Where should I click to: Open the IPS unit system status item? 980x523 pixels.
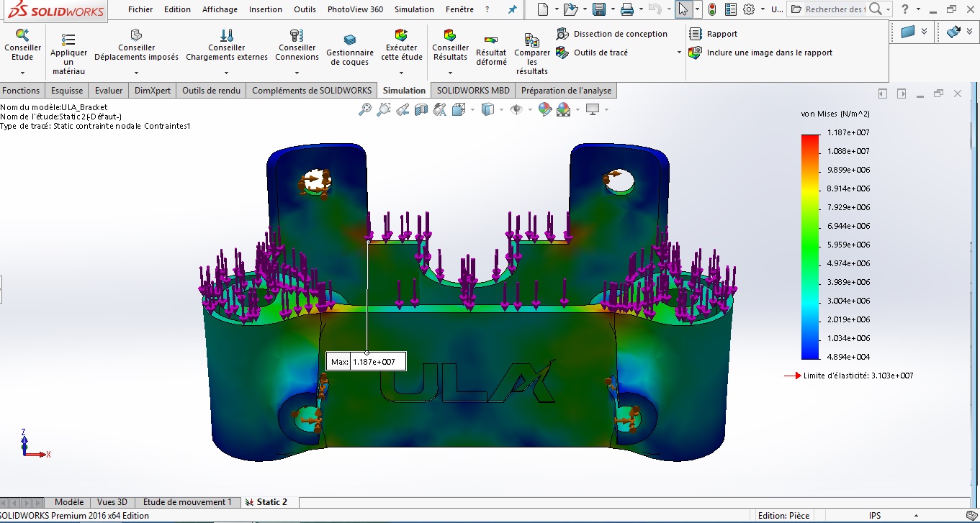click(875, 516)
